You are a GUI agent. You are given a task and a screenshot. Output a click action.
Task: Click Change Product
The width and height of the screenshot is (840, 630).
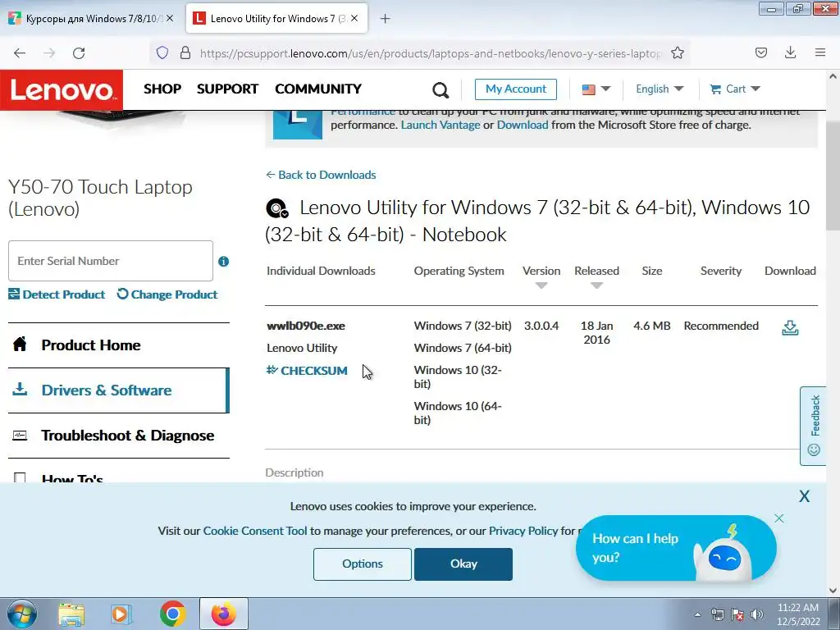coord(167,294)
